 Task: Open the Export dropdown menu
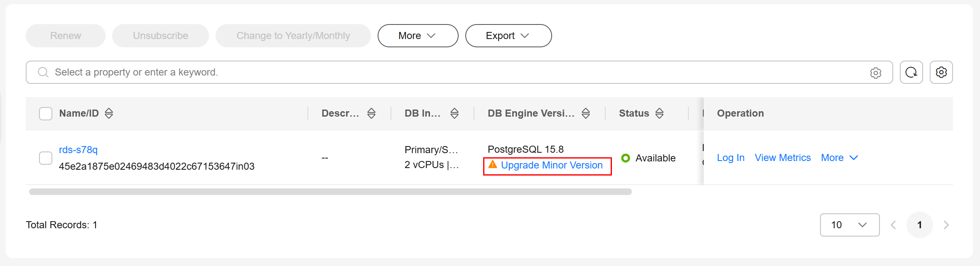coord(508,36)
